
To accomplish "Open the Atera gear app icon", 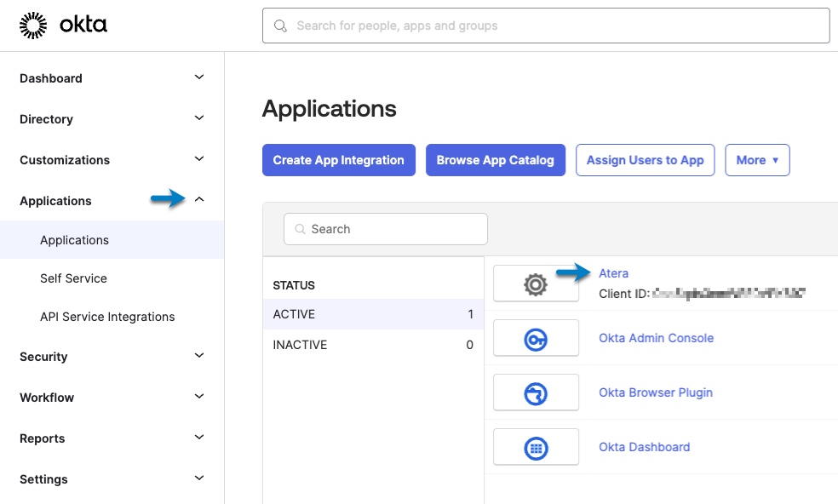I will pos(536,284).
